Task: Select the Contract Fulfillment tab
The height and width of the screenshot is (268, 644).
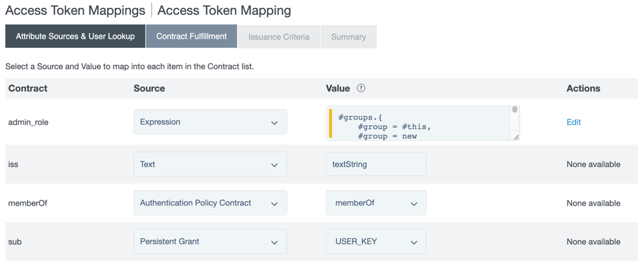Action: pyautogui.click(x=191, y=37)
